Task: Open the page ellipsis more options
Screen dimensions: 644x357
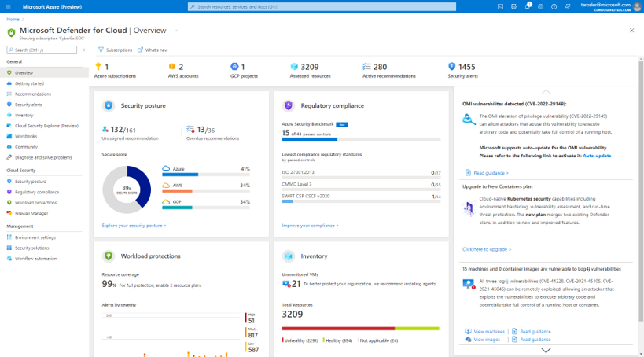Action: point(176,30)
